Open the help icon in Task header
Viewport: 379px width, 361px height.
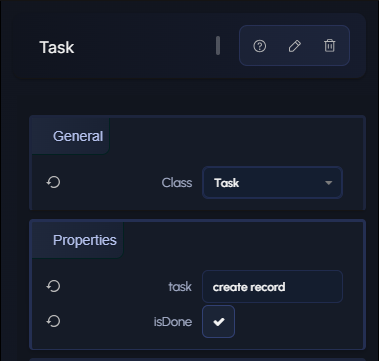pyautogui.click(x=260, y=46)
